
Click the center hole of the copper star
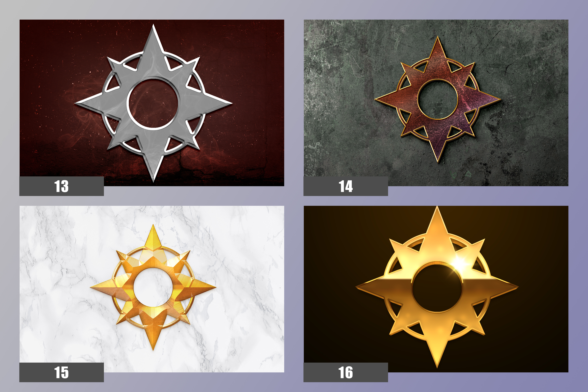coord(437,99)
